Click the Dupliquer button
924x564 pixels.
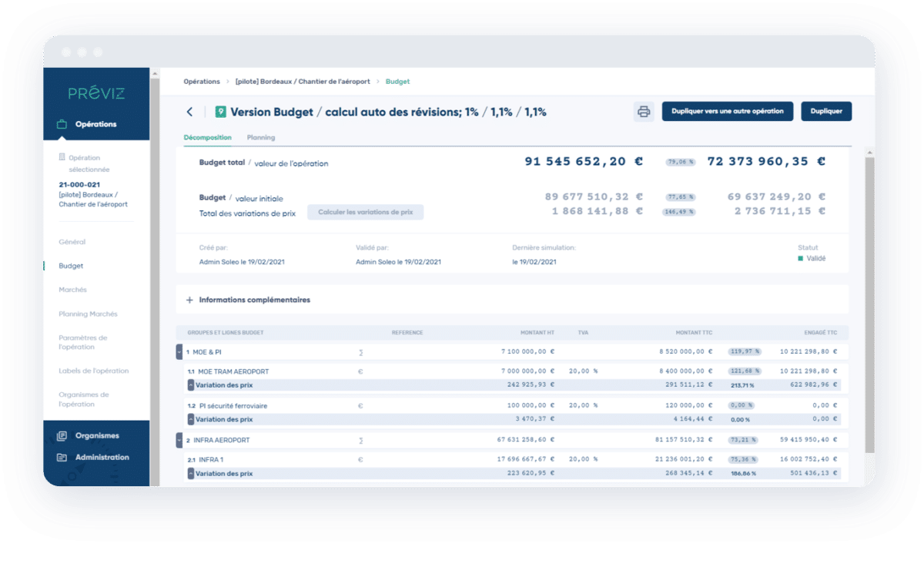tap(826, 111)
